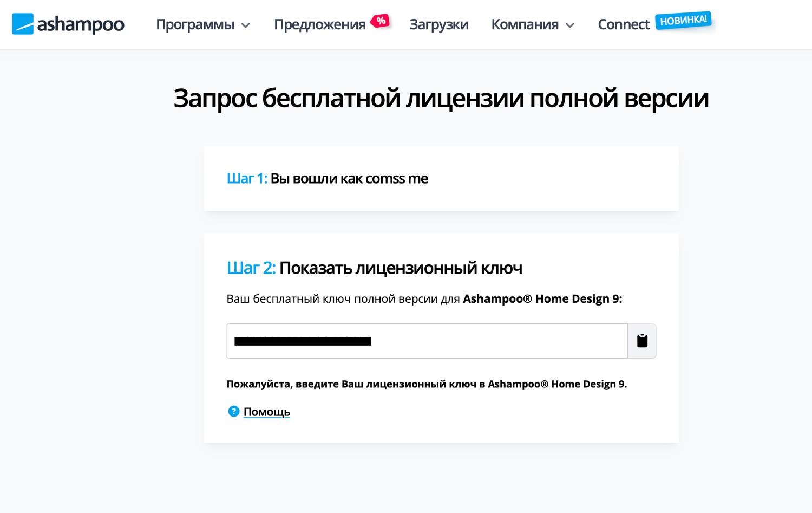Expand the chevron beside Компания
This screenshot has width=812, height=513.
tap(570, 25)
